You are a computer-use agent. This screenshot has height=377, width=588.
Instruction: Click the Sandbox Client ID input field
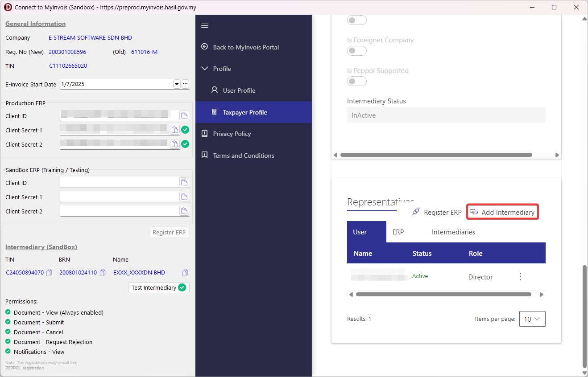pyautogui.click(x=119, y=183)
